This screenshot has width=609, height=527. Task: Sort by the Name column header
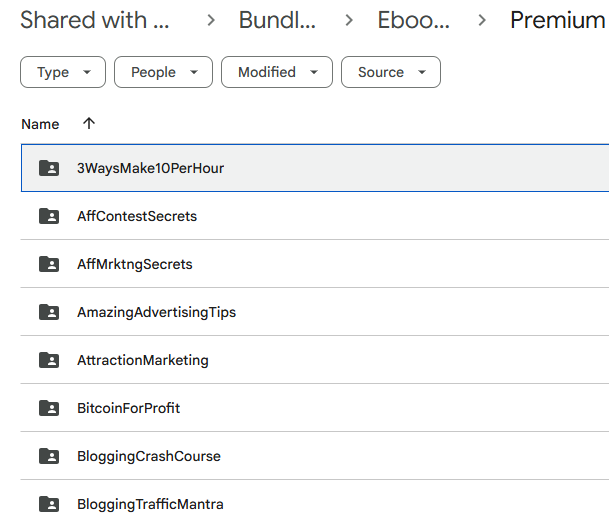[40, 124]
